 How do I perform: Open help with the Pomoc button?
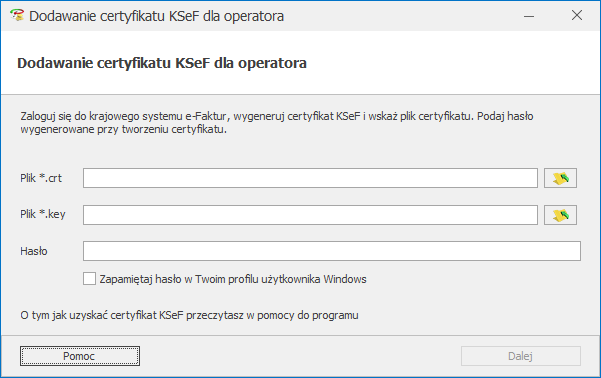pyautogui.click(x=80, y=356)
